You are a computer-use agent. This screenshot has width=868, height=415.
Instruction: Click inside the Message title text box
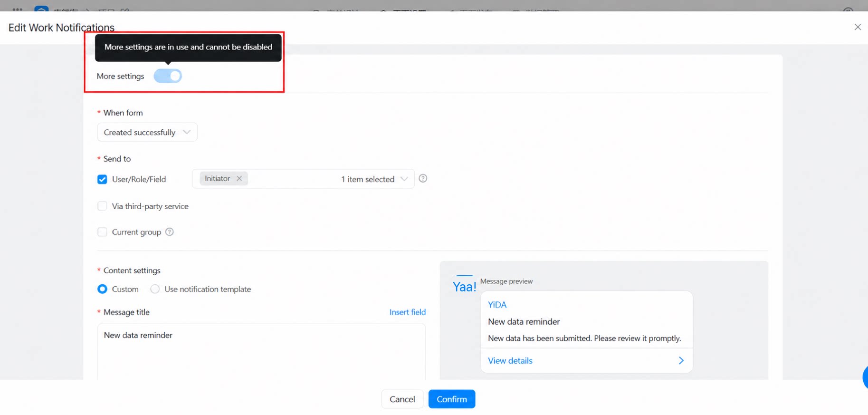click(261, 352)
